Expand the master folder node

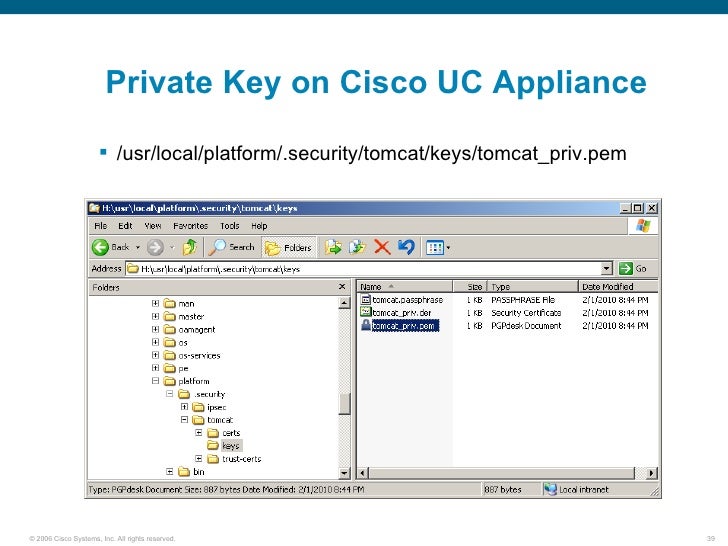(x=156, y=316)
